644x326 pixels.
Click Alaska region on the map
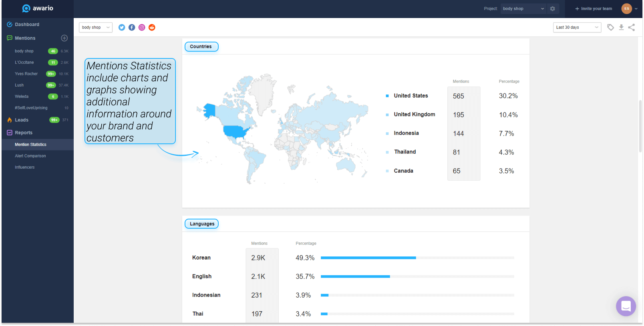[x=210, y=111]
